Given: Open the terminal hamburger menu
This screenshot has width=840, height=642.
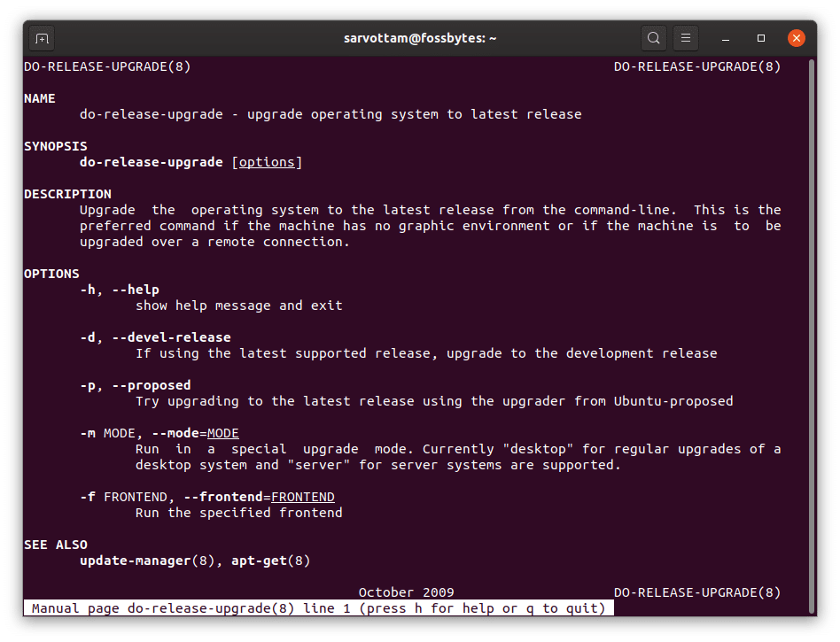Looking at the screenshot, I should (x=686, y=38).
